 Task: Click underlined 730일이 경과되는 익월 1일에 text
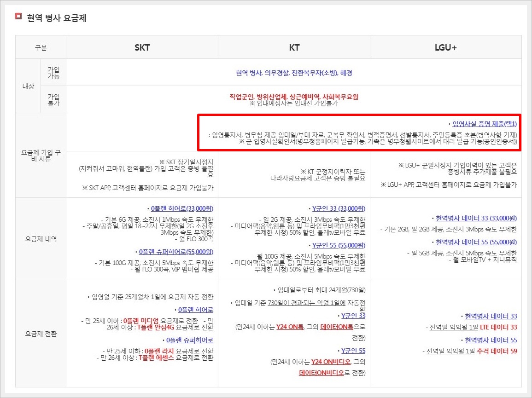307,303
